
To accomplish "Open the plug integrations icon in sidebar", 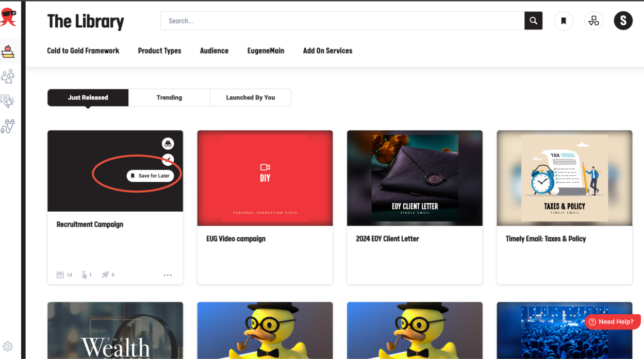I will coord(8,126).
